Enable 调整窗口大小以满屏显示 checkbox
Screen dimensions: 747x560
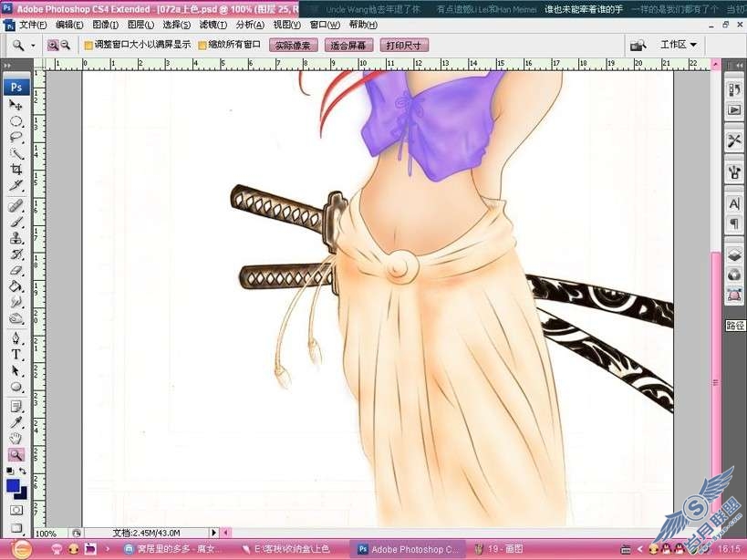point(88,46)
